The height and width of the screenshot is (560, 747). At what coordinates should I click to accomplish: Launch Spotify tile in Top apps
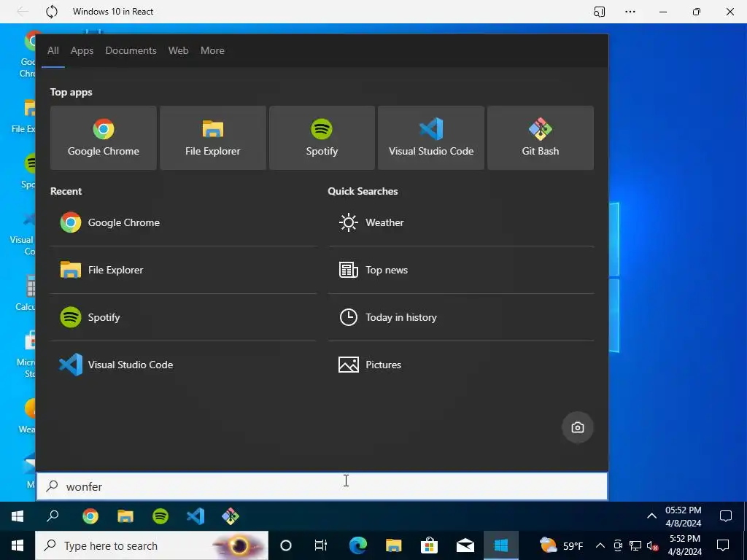coord(322,138)
